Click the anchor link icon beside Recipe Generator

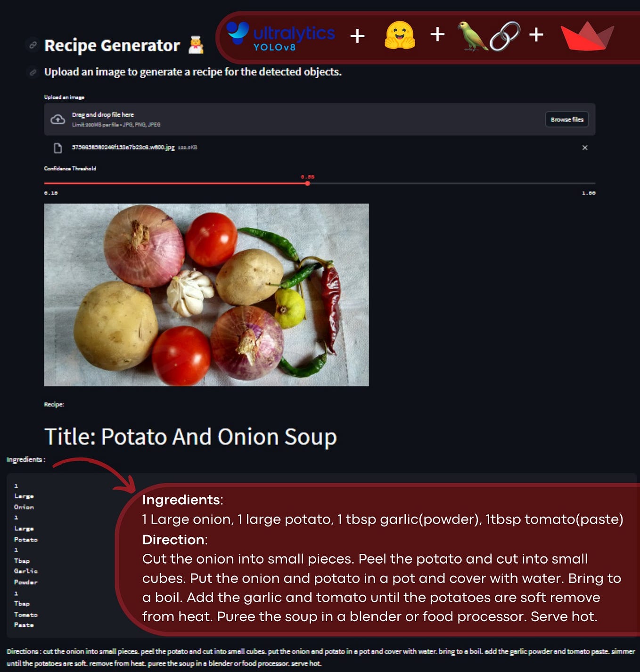point(33,45)
